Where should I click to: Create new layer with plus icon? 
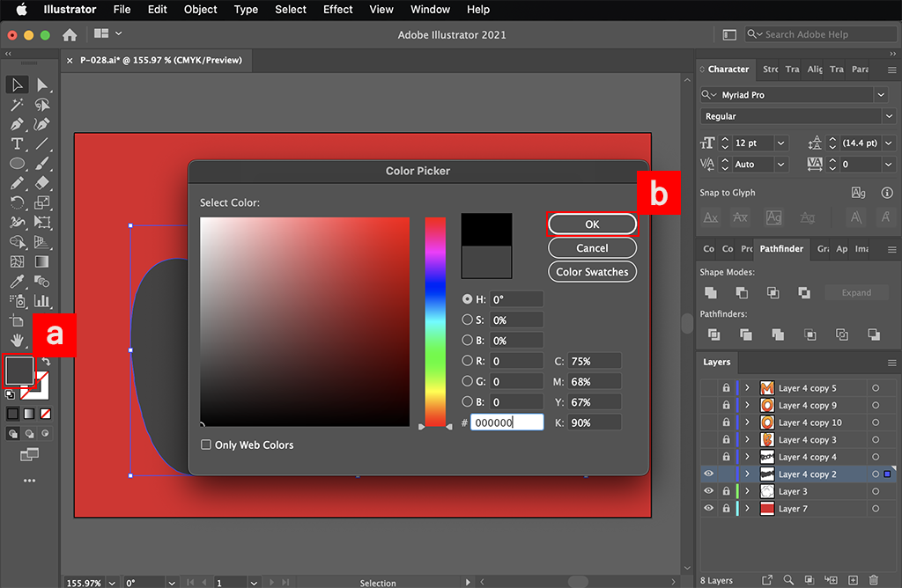853,580
